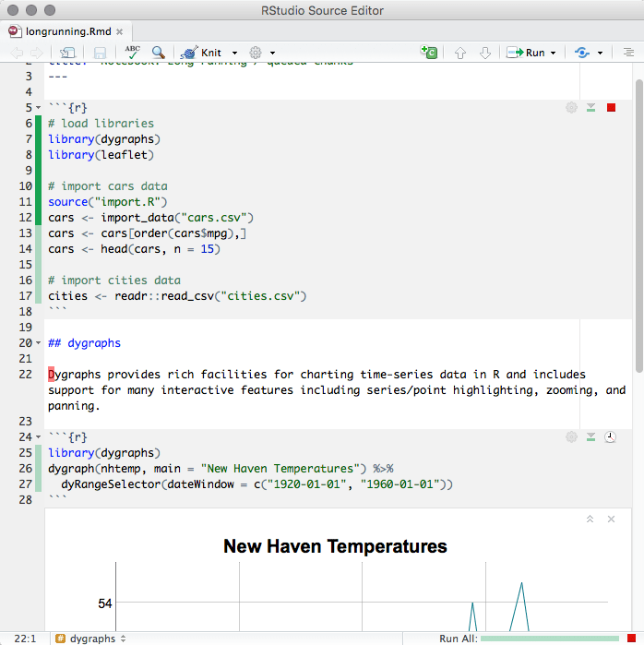
Task: Run the ABC spell check
Action: (133, 53)
